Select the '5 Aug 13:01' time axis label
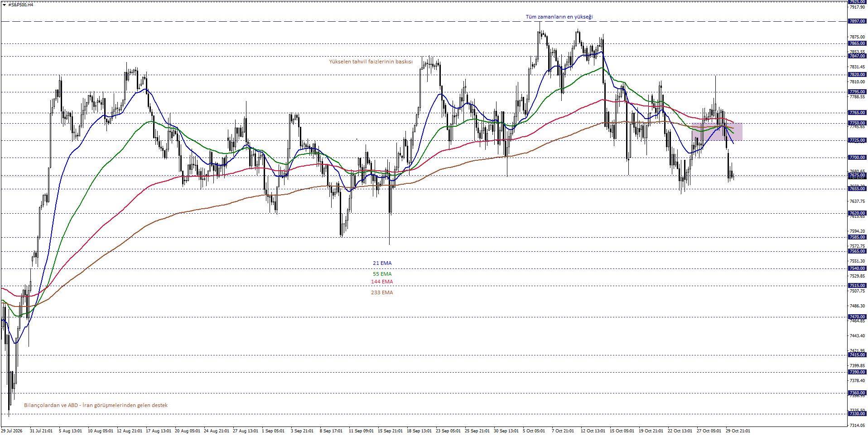The image size is (868, 436). tap(70, 431)
